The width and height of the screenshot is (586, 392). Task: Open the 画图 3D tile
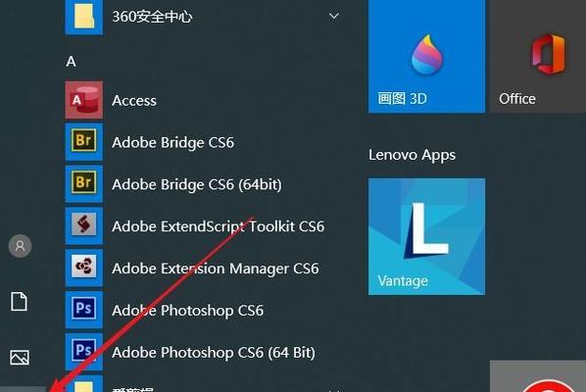tap(426, 56)
